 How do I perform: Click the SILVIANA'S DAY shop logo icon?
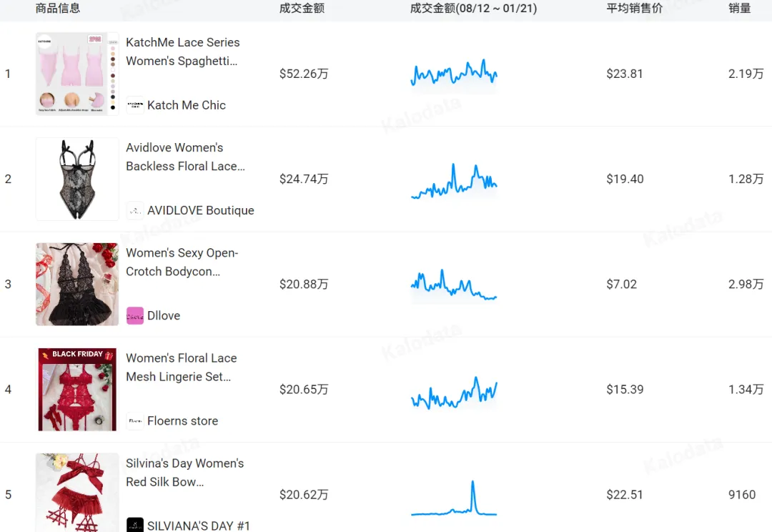pyautogui.click(x=135, y=525)
